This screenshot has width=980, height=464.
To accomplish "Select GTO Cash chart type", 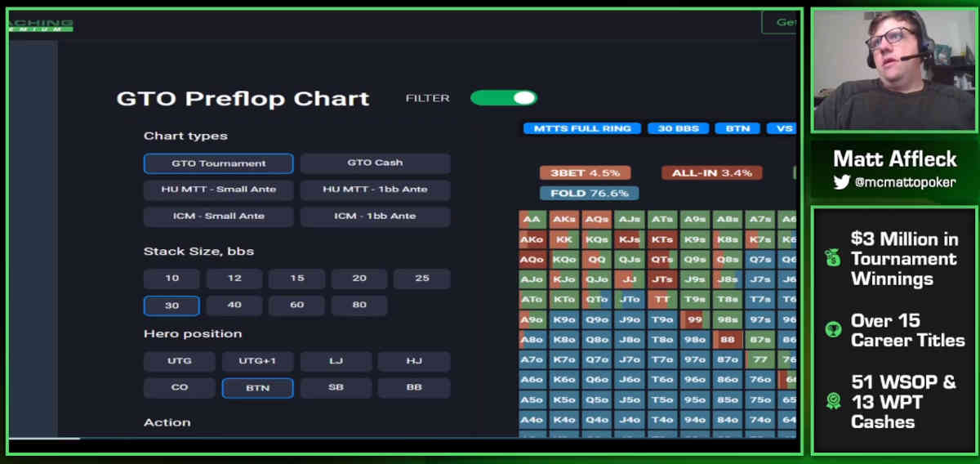I will 375,163.
